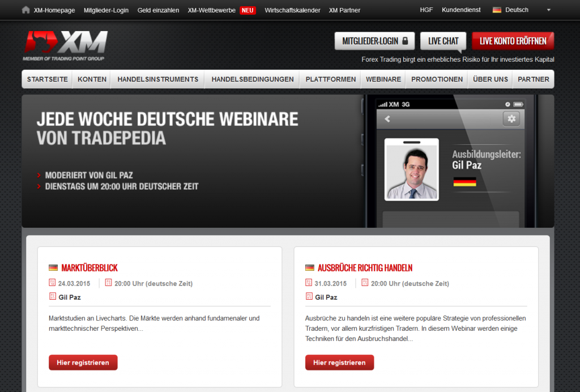The width and height of the screenshot is (580, 392).
Task: Open the Konten menu tab
Action: point(92,79)
